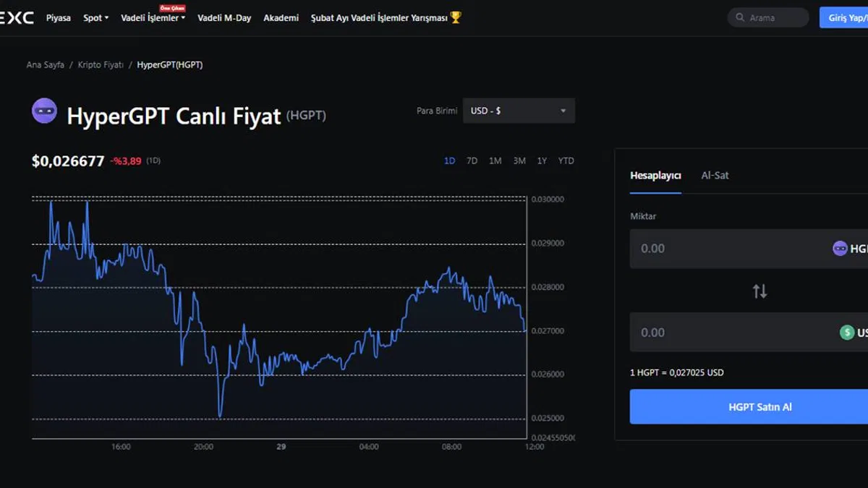Click the 16:00 time axis label
Viewport: 868px width, 488px height.
point(121,447)
